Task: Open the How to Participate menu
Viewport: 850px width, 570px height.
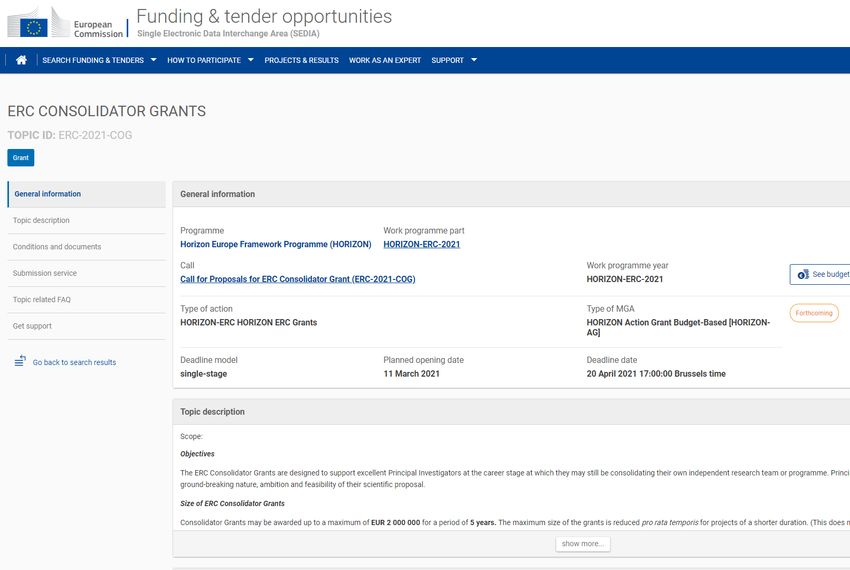Action: pos(204,60)
